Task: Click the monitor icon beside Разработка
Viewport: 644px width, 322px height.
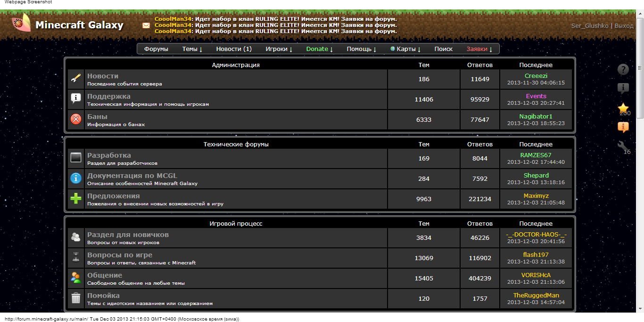Action: [76, 158]
